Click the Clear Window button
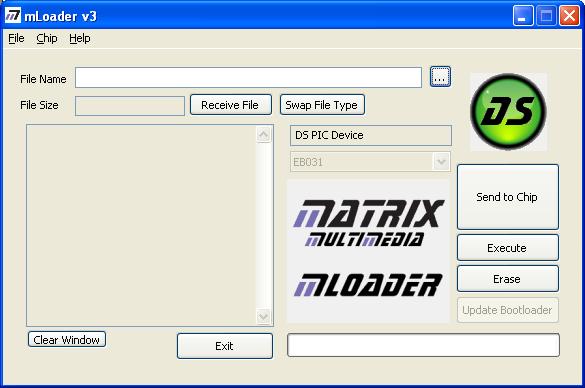 [67, 340]
